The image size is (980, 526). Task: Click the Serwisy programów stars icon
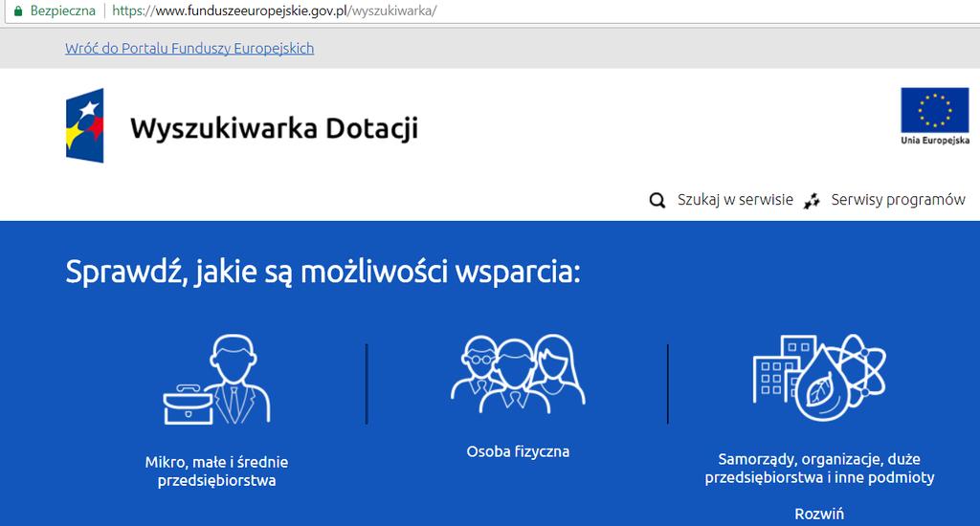pos(812,201)
